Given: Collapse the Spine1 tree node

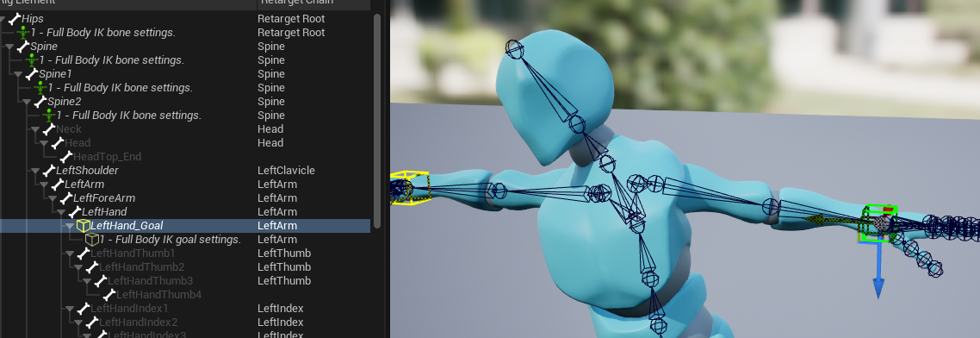Looking at the screenshot, I should [x=17, y=74].
